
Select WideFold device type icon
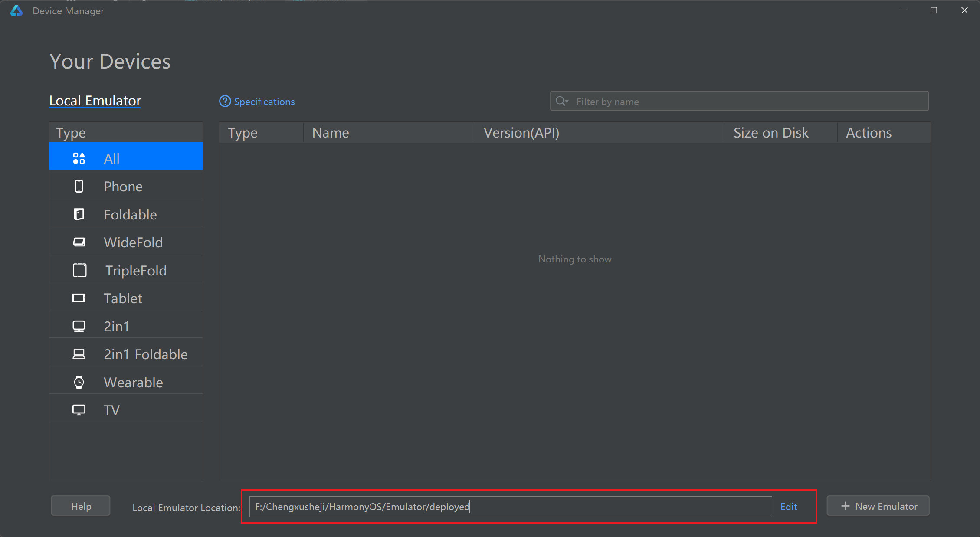[x=79, y=242]
